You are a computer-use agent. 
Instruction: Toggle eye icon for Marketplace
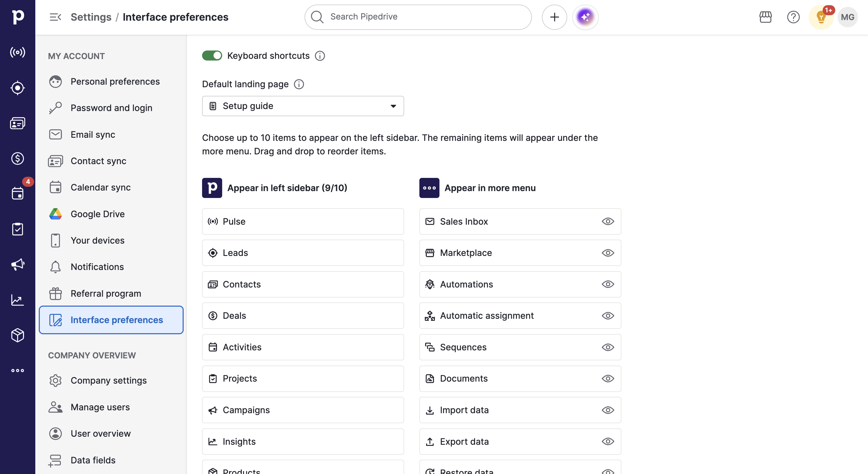pyautogui.click(x=608, y=253)
